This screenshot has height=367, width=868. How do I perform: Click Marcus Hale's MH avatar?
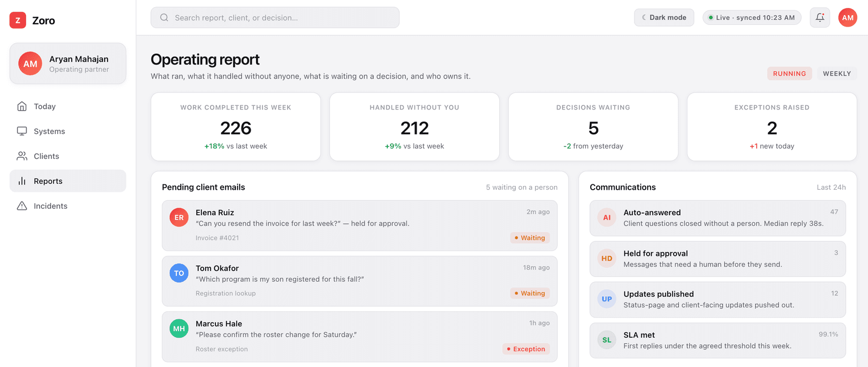click(x=179, y=329)
